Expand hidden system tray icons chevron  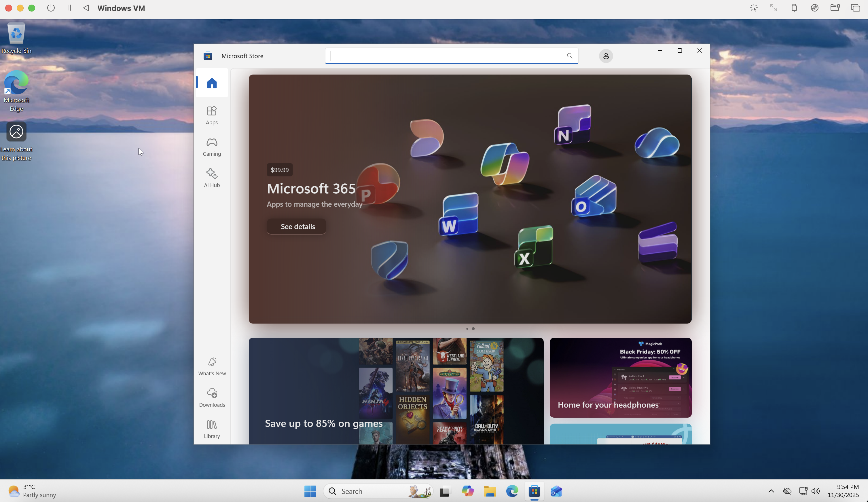[771, 491]
